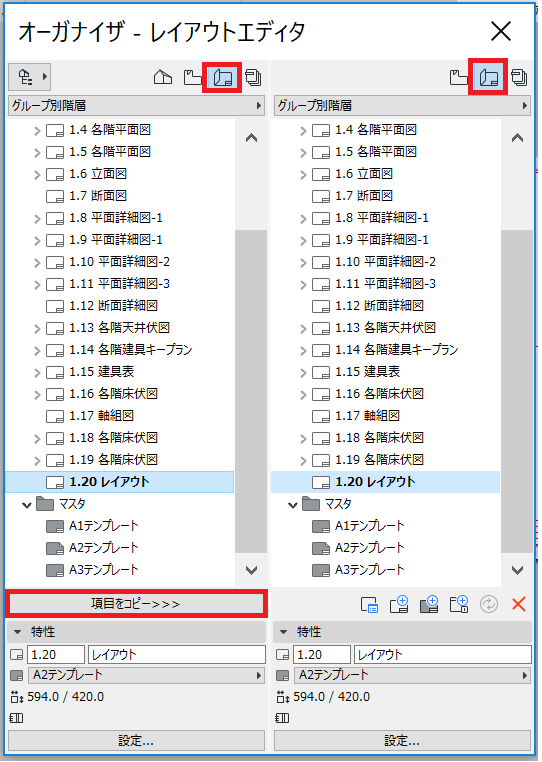Collapse the left 特性 section header
The width and height of the screenshot is (542, 762).
[136, 632]
